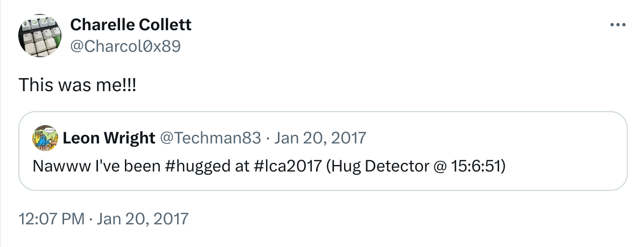
Task: Click Leon Wright's small avatar image
Action: (x=44, y=138)
